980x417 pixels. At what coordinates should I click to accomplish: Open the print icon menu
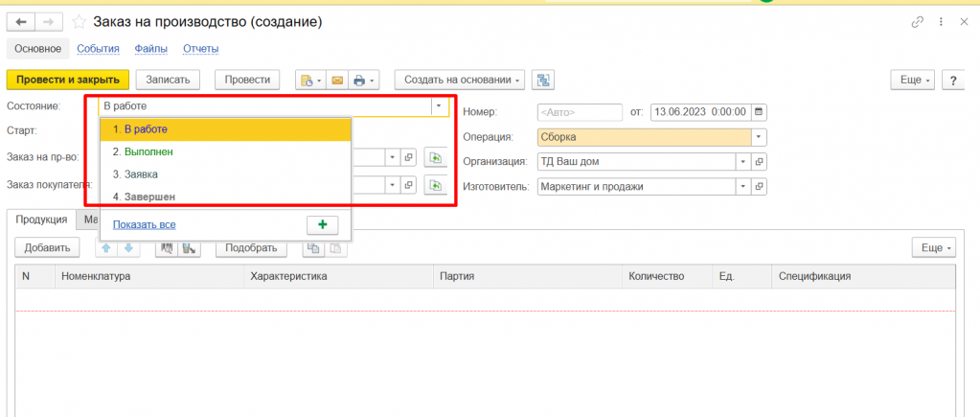pyautogui.click(x=365, y=80)
